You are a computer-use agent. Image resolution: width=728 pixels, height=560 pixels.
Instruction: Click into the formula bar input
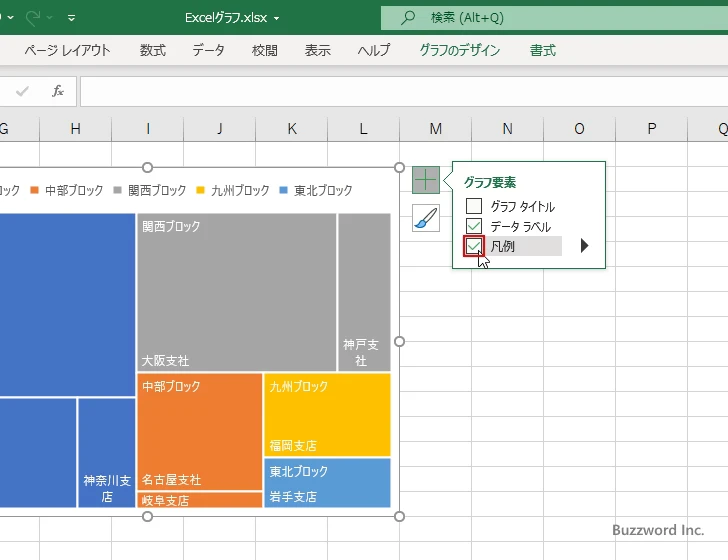pos(404,91)
